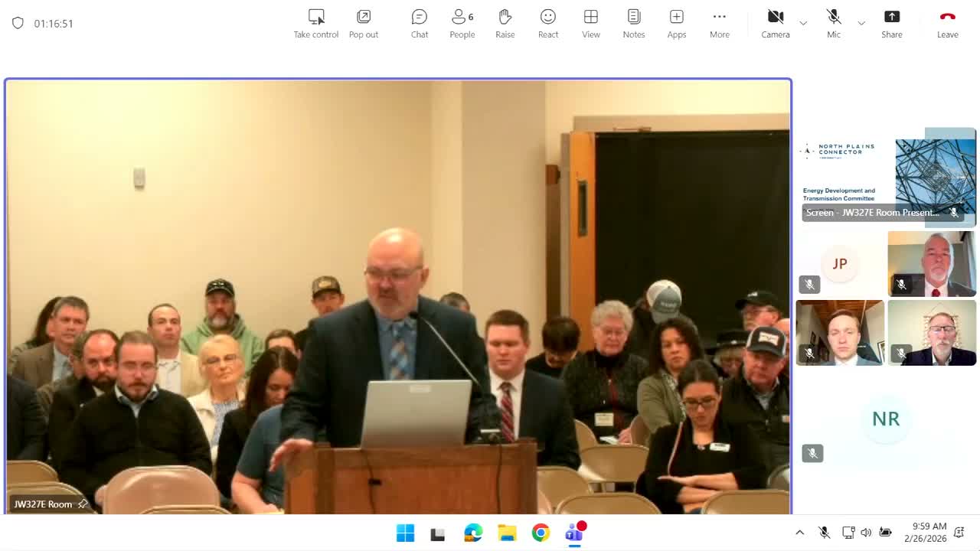Raise your hand in the meeting

(505, 24)
